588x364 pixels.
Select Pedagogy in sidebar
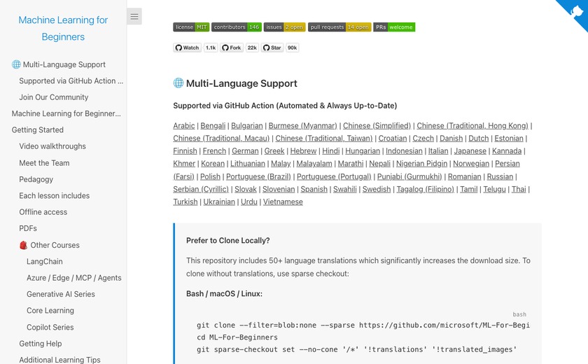[36, 179]
